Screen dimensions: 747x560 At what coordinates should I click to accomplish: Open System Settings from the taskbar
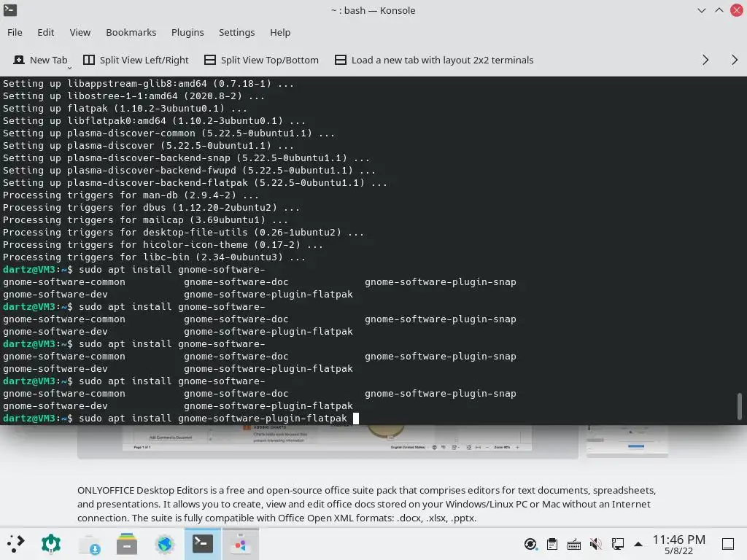coord(51,544)
